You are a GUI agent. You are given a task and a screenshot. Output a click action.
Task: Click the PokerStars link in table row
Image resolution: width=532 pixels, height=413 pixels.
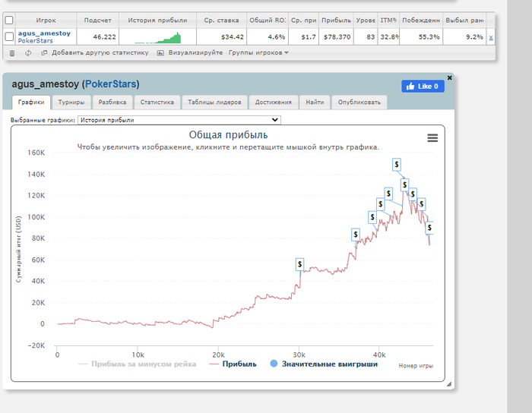pyautogui.click(x=35, y=41)
